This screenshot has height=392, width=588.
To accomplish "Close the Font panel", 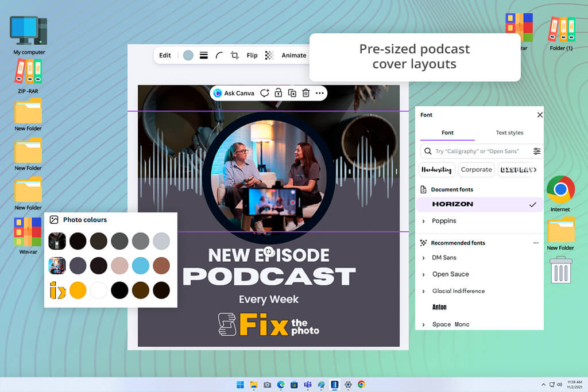I will (540, 115).
